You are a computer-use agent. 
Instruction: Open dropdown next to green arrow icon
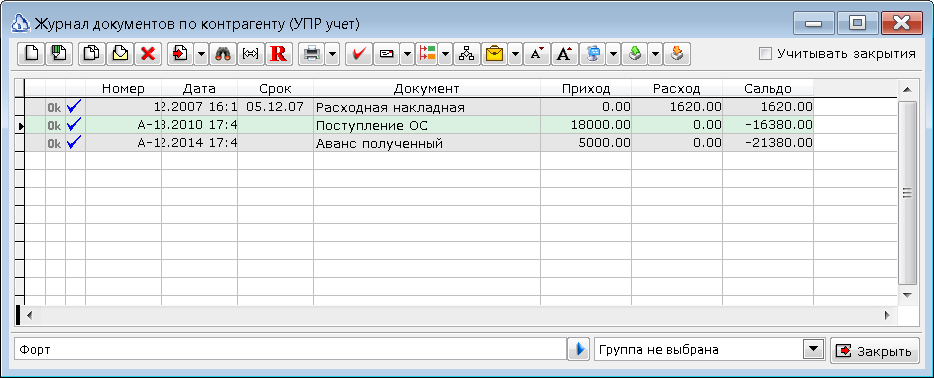pos(655,54)
